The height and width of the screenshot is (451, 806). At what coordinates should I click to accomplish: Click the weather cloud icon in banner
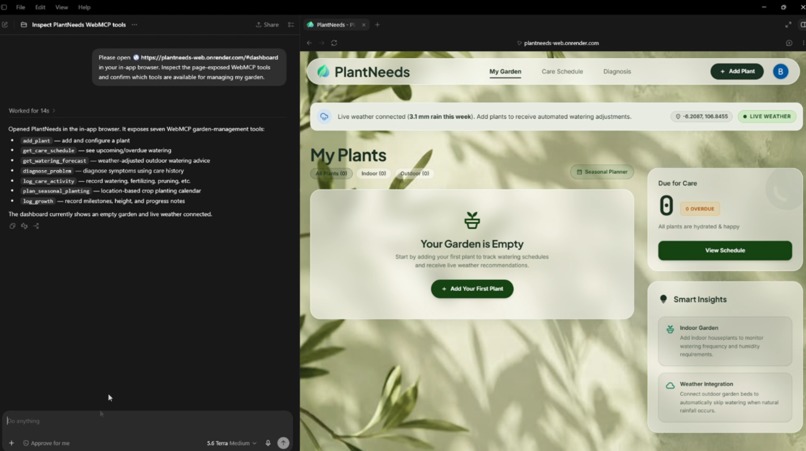tap(324, 117)
